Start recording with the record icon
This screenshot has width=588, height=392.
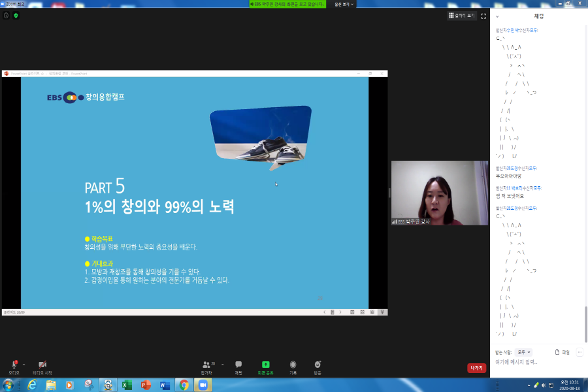pos(293,365)
